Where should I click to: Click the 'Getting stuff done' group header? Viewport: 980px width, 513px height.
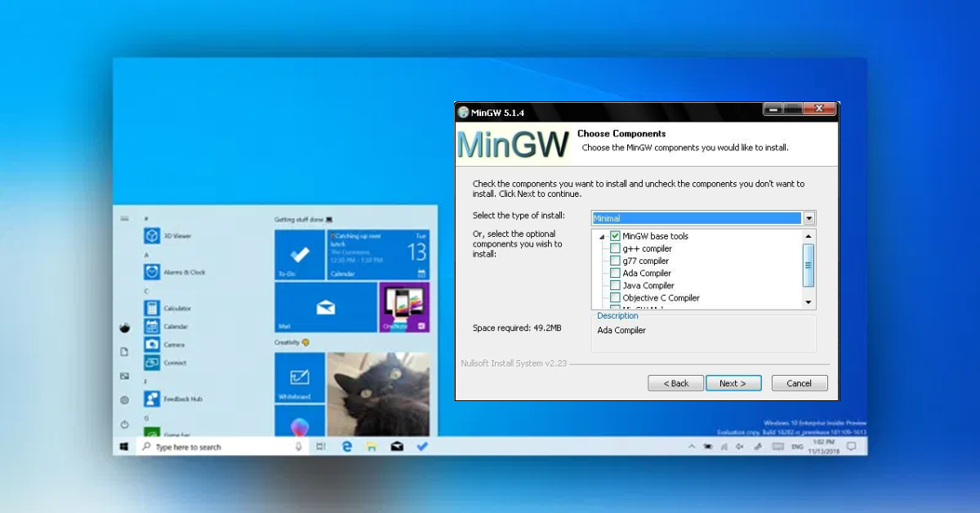304,220
